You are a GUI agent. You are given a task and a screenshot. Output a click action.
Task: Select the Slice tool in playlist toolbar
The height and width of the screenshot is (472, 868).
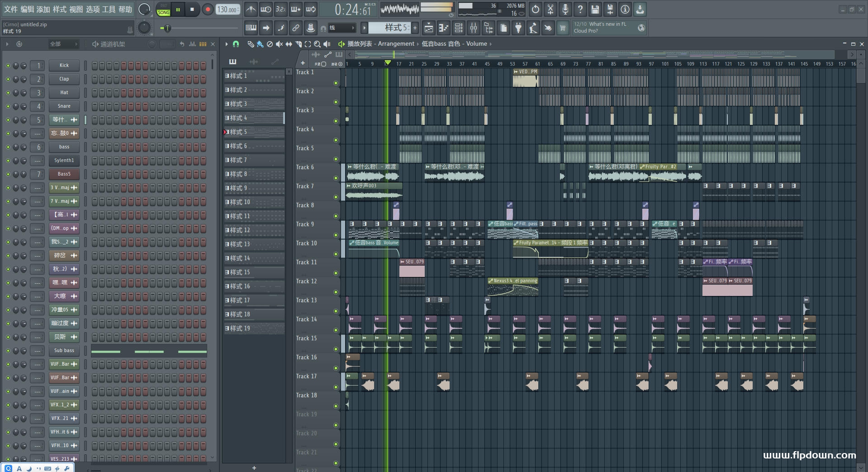pos(298,44)
